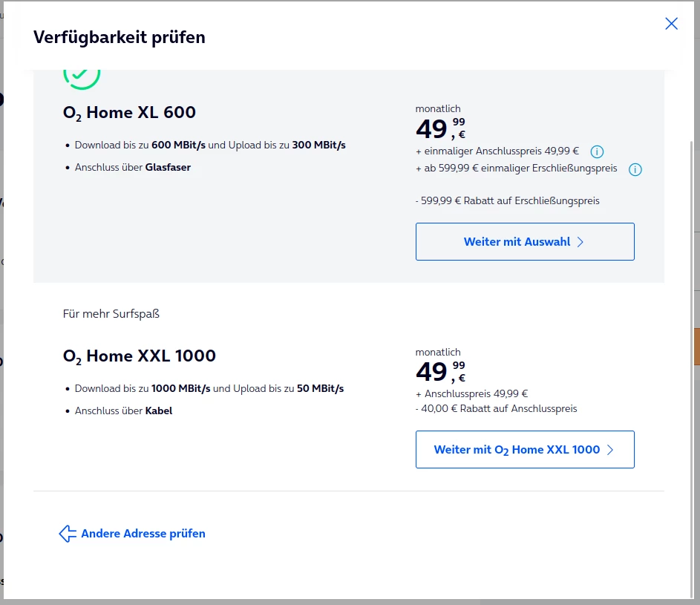Click the Anschluss über Kabel bullet
Screen dimensions: 700x605
(123, 411)
